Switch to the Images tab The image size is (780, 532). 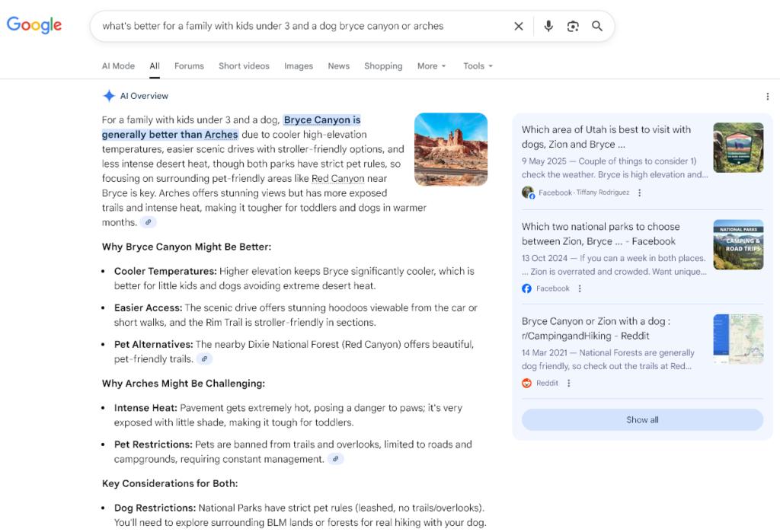tap(299, 66)
